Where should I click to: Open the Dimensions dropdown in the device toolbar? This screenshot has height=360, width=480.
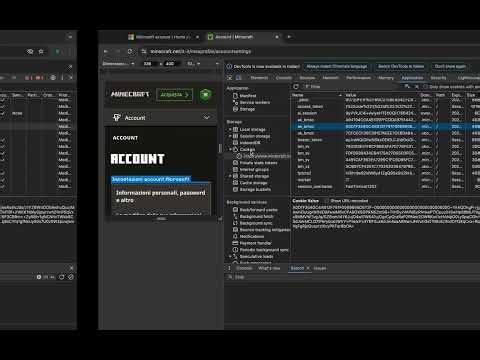(x=118, y=63)
